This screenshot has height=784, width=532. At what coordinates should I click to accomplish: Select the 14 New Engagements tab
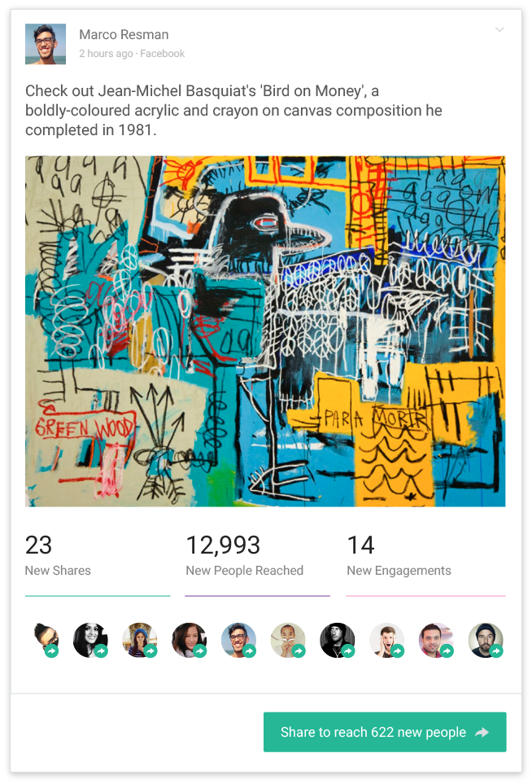point(425,564)
